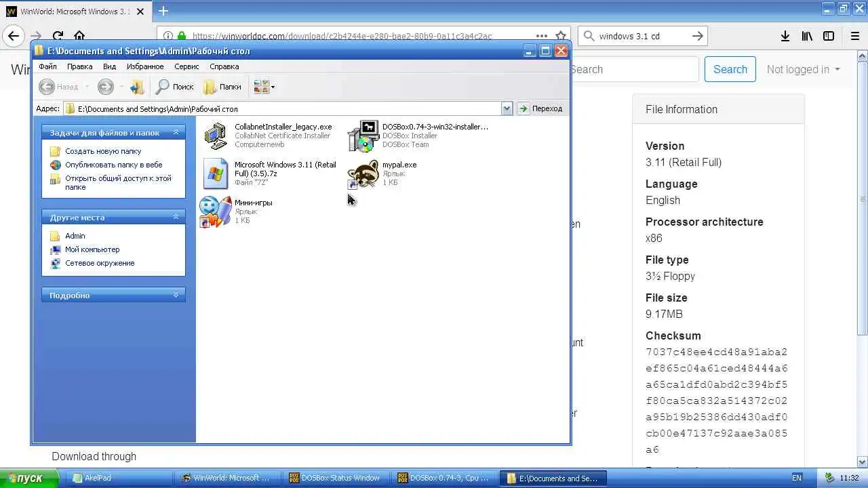This screenshot has width=868, height=488.
Task: Expand the Подробно panel
Action: tap(176, 295)
